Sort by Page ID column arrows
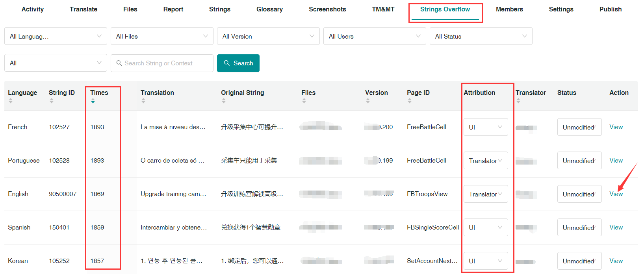This screenshot has width=644, height=274. [x=410, y=101]
